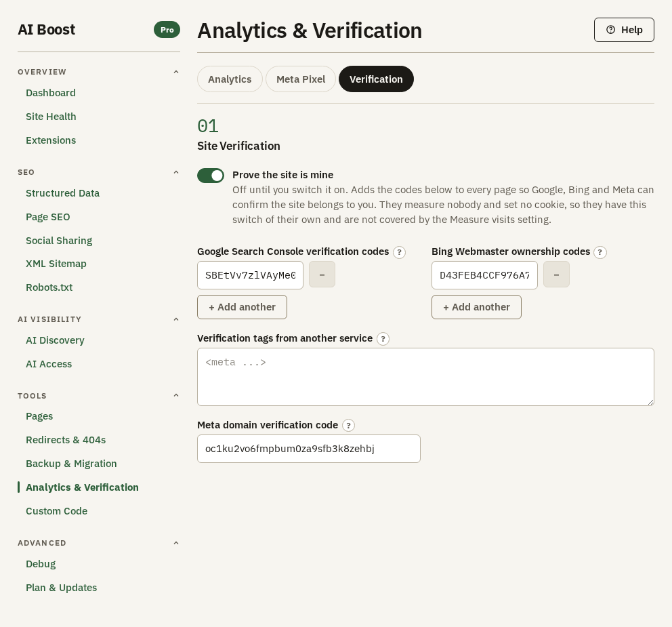Open Backup & Migration
This screenshot has width=672, height=627.
(71, 464)
